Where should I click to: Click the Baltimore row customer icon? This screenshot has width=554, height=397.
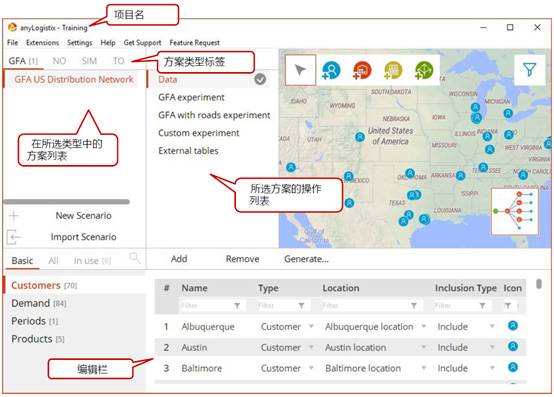tap(513, 367)
